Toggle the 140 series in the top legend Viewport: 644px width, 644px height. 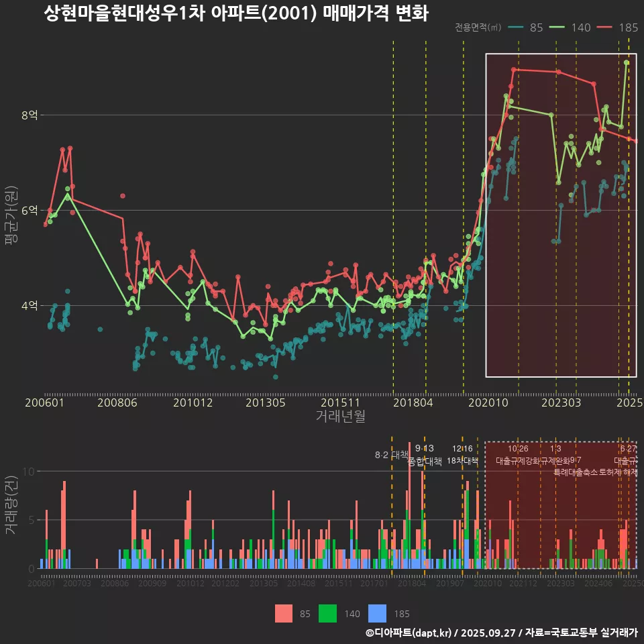[x=581, y=28]
